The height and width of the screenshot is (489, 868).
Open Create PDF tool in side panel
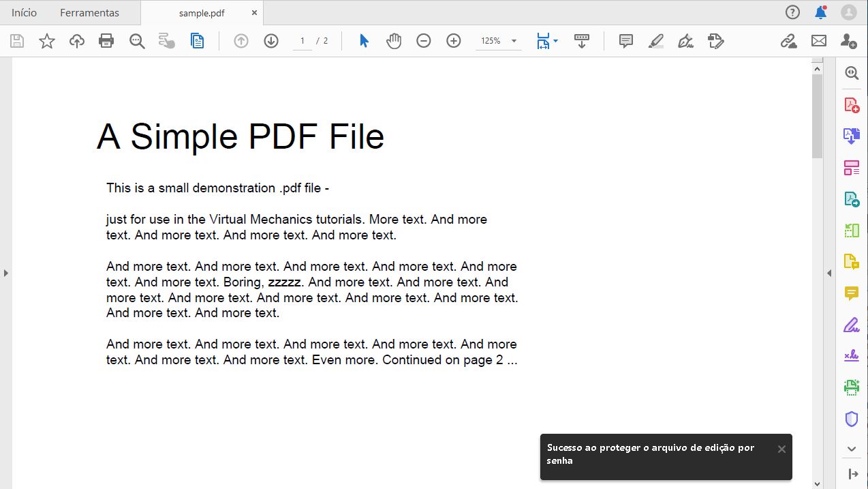[x=852, y=105]
